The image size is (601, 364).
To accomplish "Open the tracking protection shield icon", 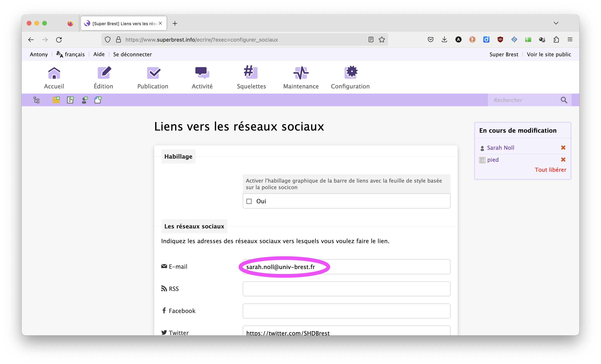I will click(108, 39).
